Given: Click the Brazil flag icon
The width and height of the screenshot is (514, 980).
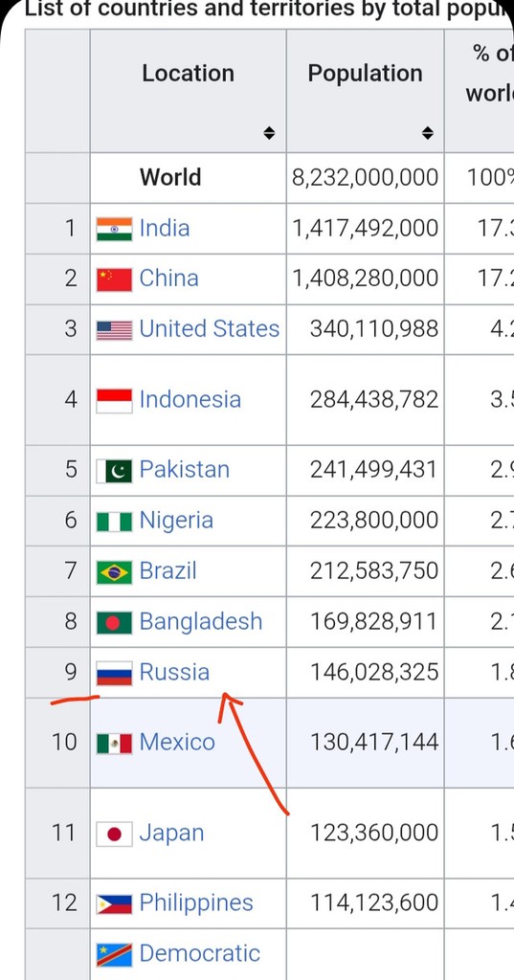Looking at the screenshot, I should (114, 572).
